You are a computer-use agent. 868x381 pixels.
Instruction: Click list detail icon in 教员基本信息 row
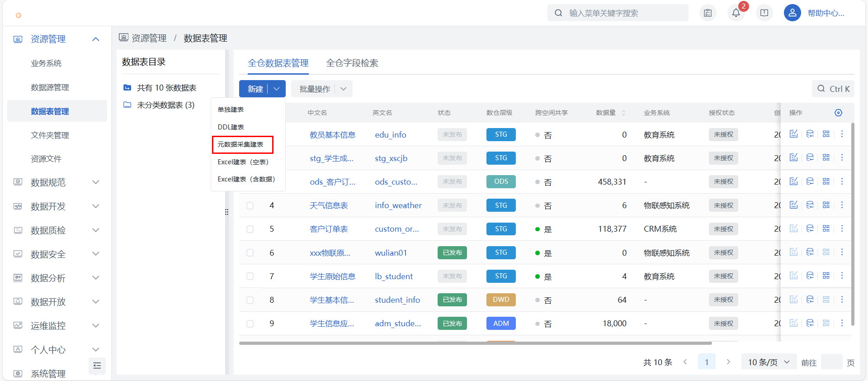pyautogui.click(x=826, y=134)
